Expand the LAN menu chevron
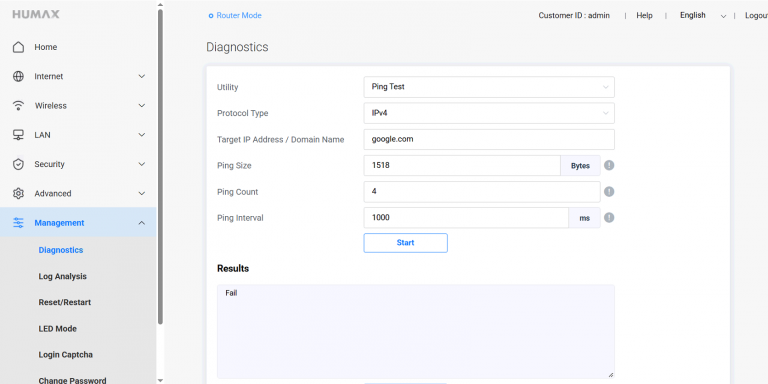 pyautogui.click(x=142, y=135)
